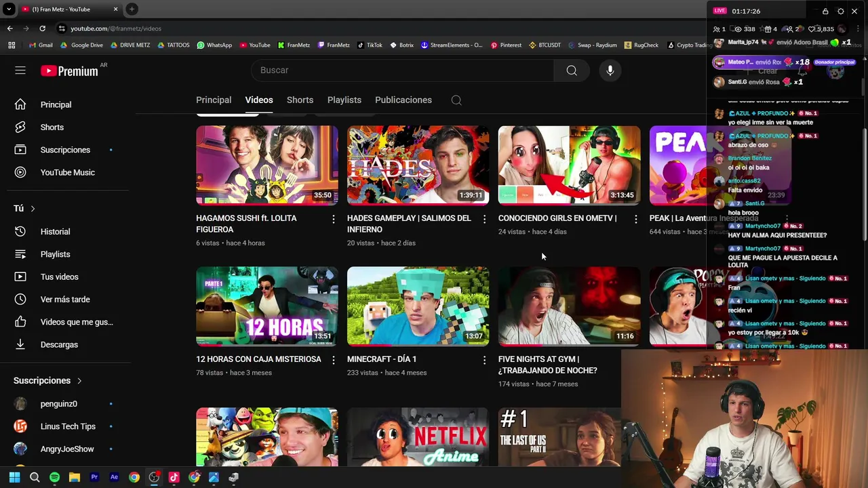Open options menu for MINECRAFT - DÍA 1
Screen dimensions: 868x488
484,360
